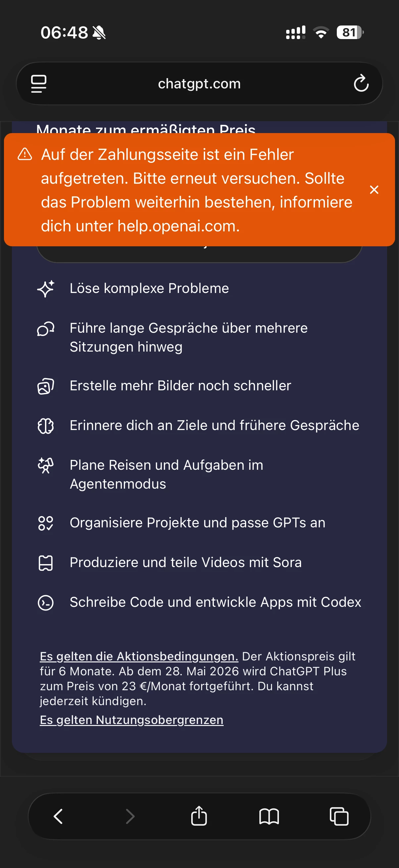Show open tabs overview icon
399x868 pixels.
339,816
